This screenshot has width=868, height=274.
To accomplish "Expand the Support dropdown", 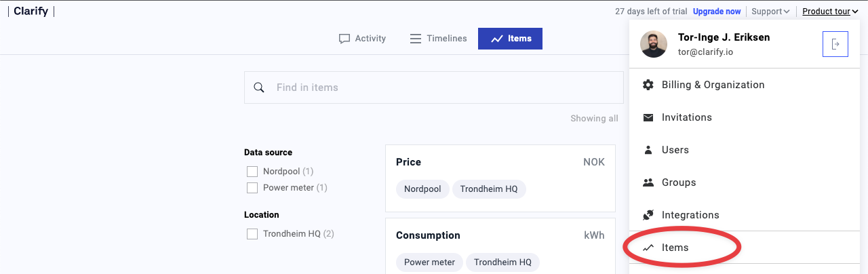I will 770,12.
